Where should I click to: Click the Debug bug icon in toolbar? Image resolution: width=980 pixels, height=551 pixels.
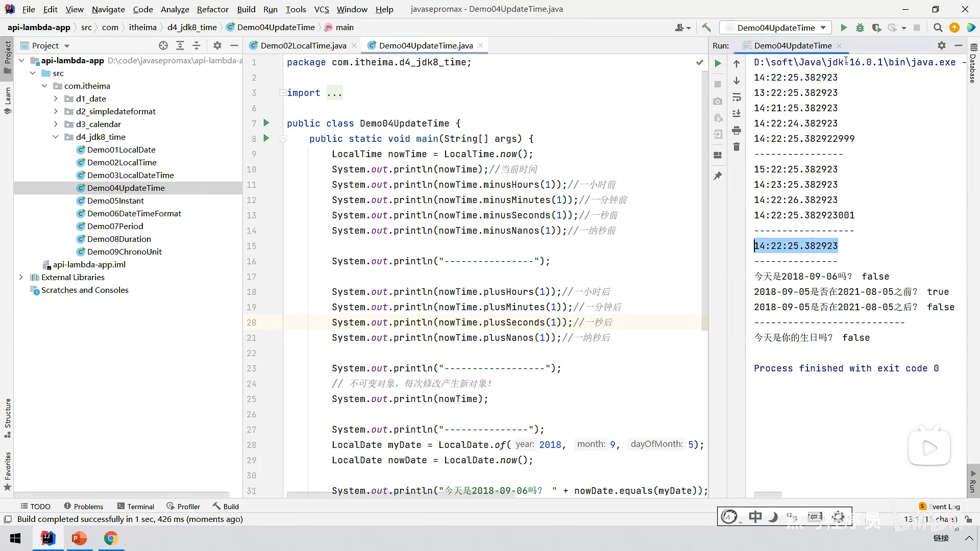tap(860, 28)
